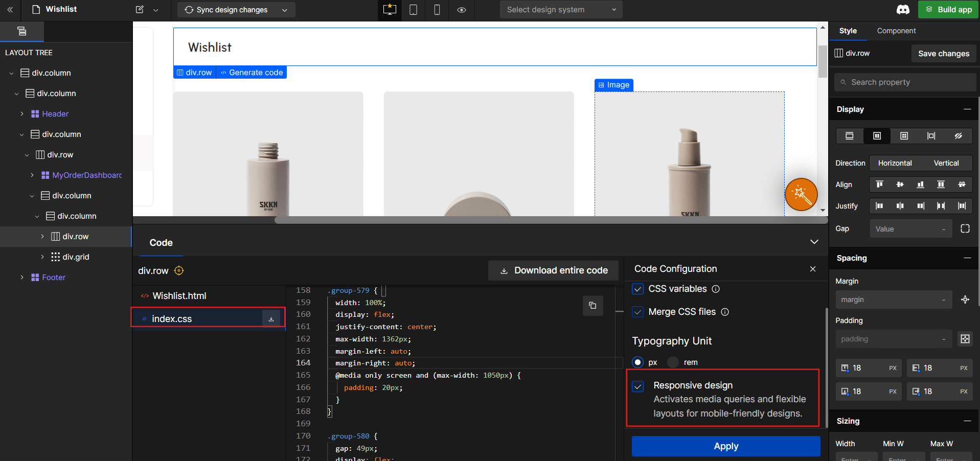Open the layout tree panel icon

point(22,31)
